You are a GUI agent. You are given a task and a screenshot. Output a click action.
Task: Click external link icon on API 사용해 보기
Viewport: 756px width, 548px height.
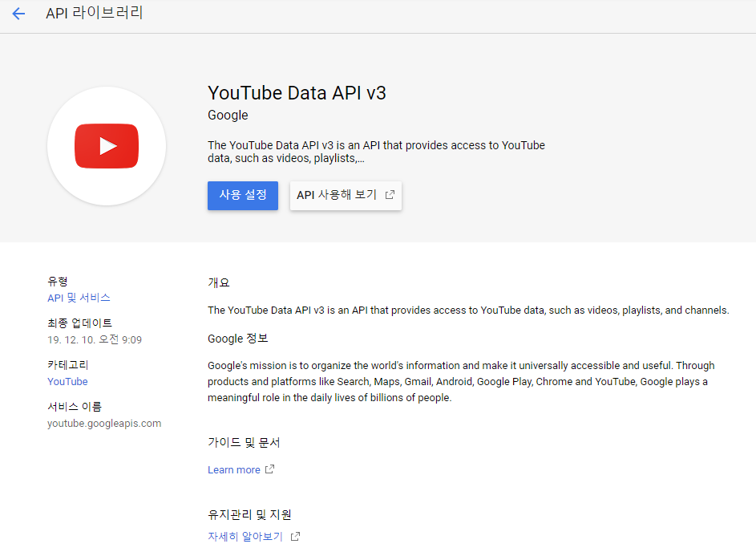pos(390,195)
